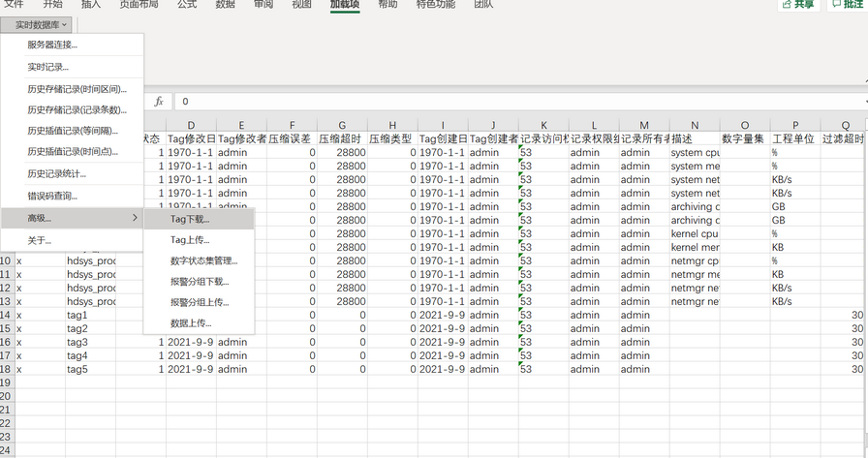Select hdsys_proc cell in row 10
The height and width of the screenshot is (458, 868).
click(x=91, y=260)
